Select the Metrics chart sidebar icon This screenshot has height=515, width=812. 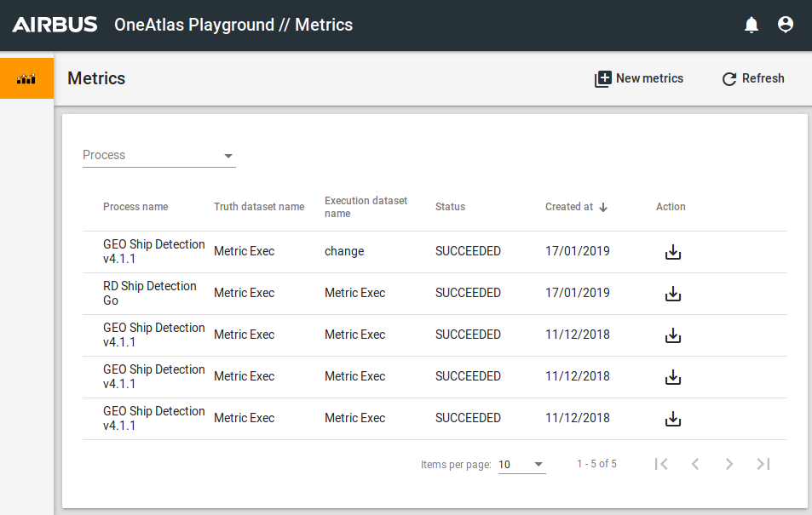pos(26,78)
